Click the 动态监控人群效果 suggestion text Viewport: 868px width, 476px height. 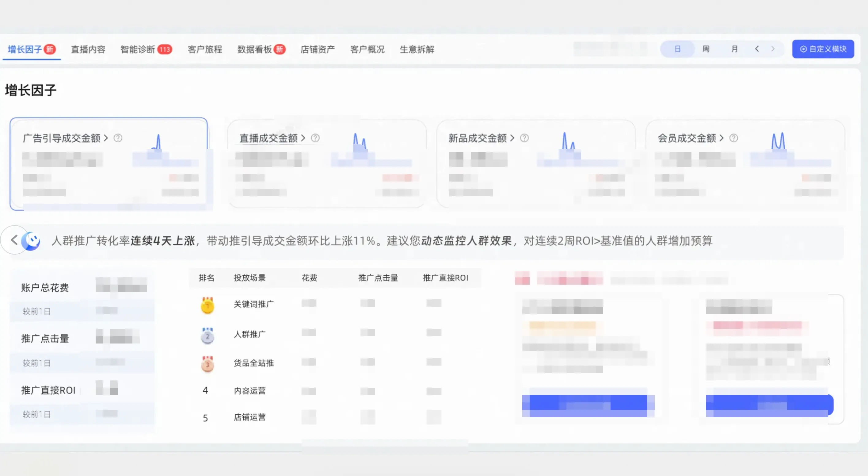[466, 241]
